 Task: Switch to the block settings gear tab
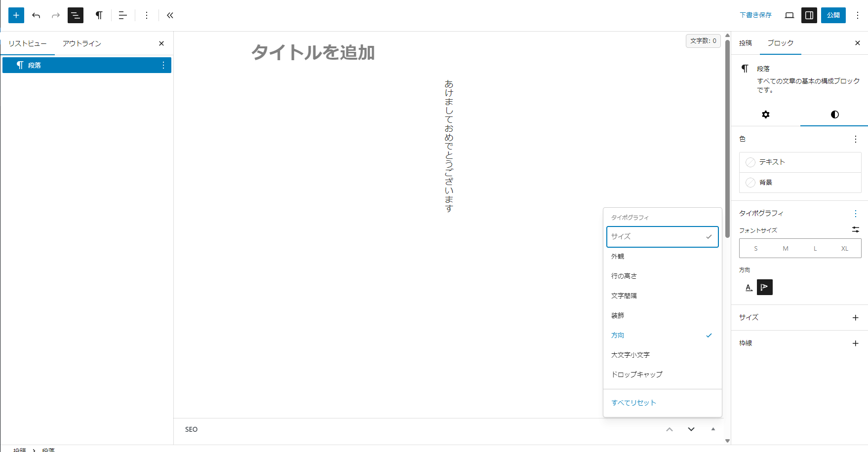(x=765, y=114)
